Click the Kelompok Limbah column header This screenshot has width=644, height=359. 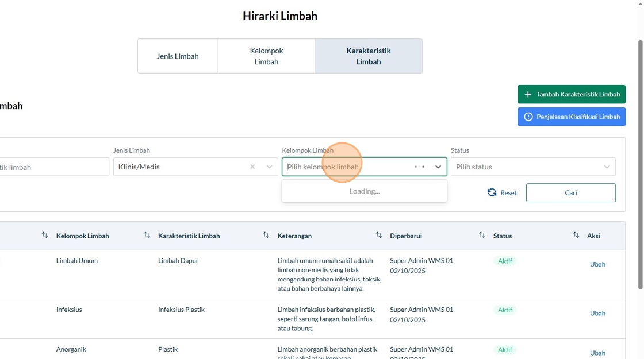pos(83,236)
